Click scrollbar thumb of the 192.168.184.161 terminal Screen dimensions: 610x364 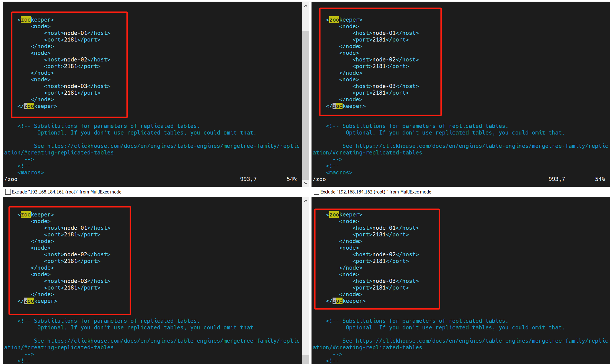pos(306,105)
